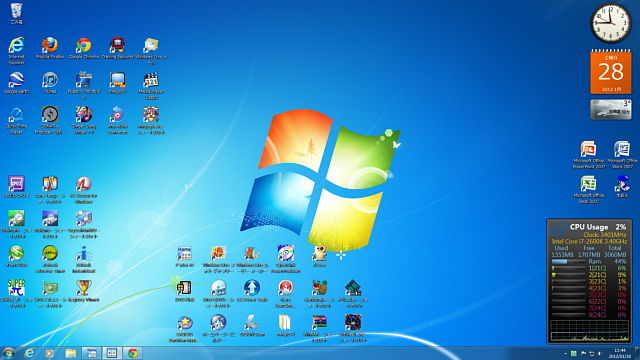Open the plain folder icon in the bottom row
This screenshot has width=640, height=360.
pyautogui.click(x=285, y=325)
